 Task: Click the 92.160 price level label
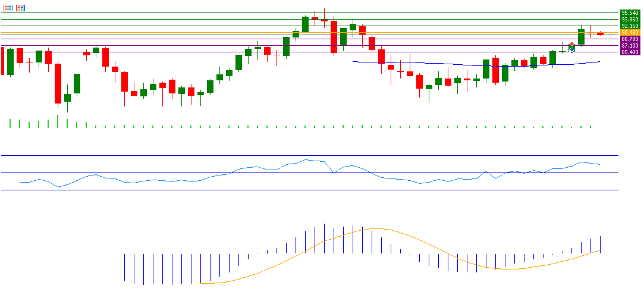(x=629, y=26)
